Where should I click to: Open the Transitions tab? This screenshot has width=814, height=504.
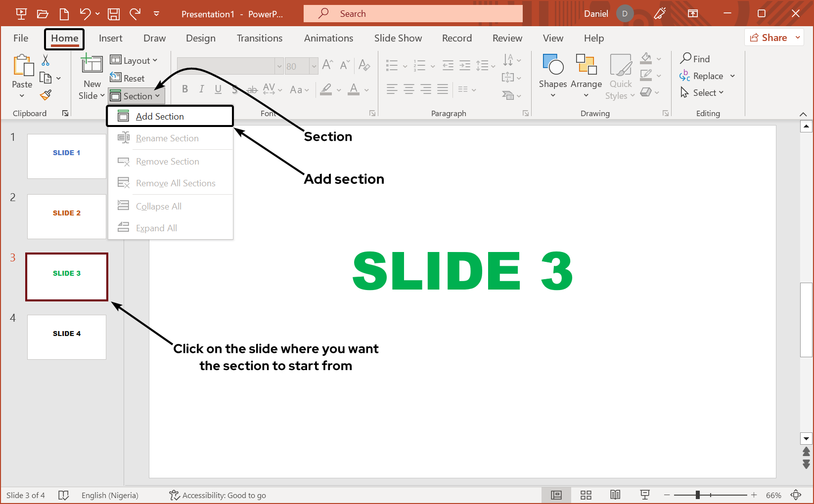tap(260, 38)
